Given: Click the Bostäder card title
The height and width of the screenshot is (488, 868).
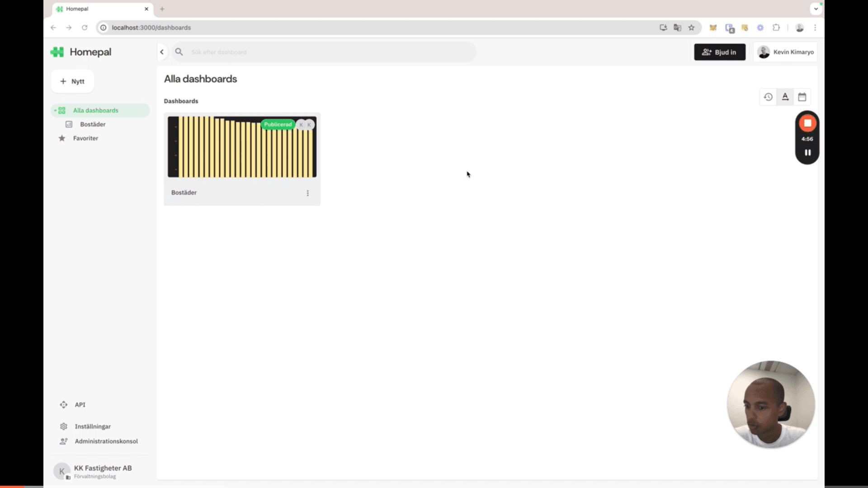Looking at the screenshot, I should pos(184,192).
